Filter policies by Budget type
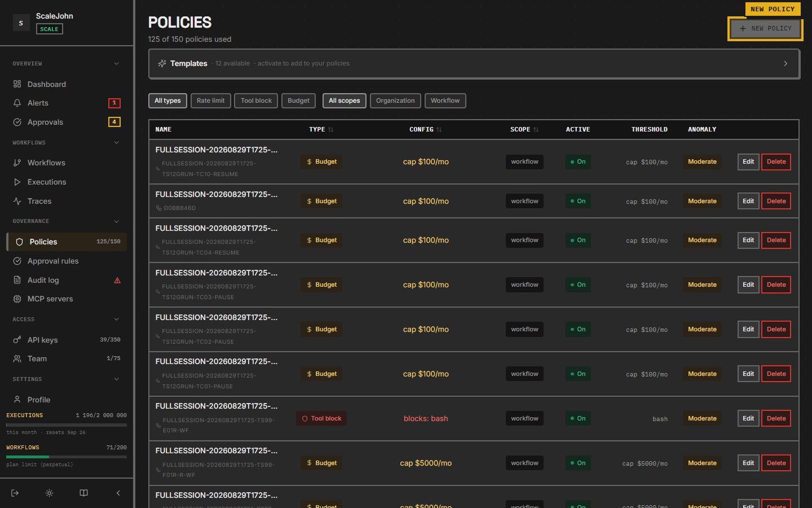This screenshot has width=812, height=508. [x=298, y=100]
